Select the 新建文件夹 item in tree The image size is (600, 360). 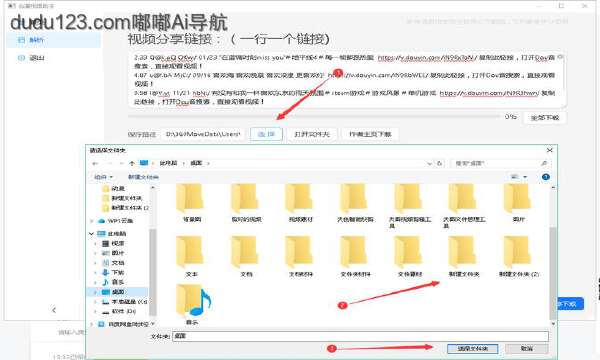(x=123, y=198)
